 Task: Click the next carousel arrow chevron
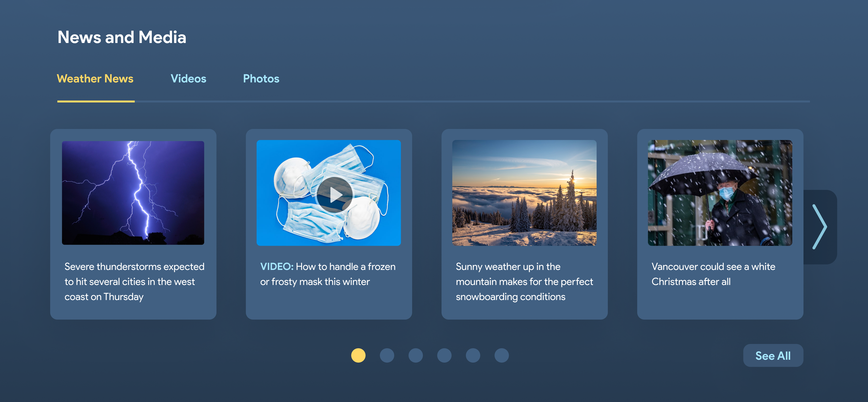coord(819,227)
